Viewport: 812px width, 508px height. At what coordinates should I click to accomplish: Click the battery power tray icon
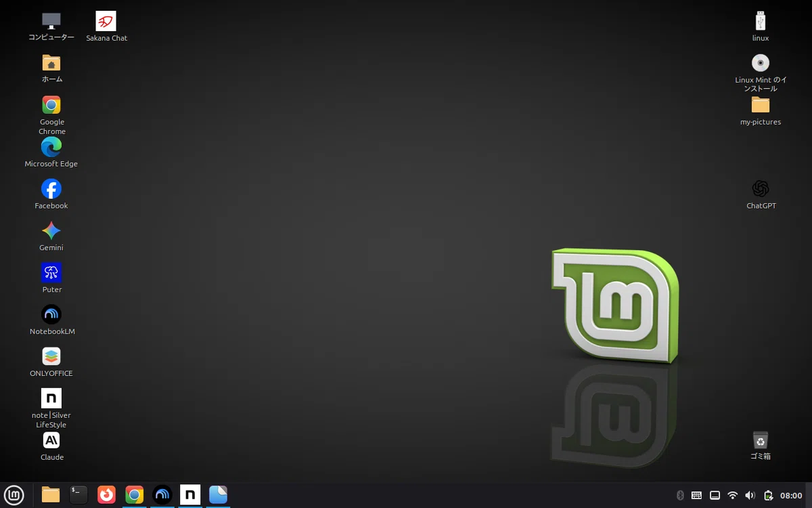(x=768, y=496)
